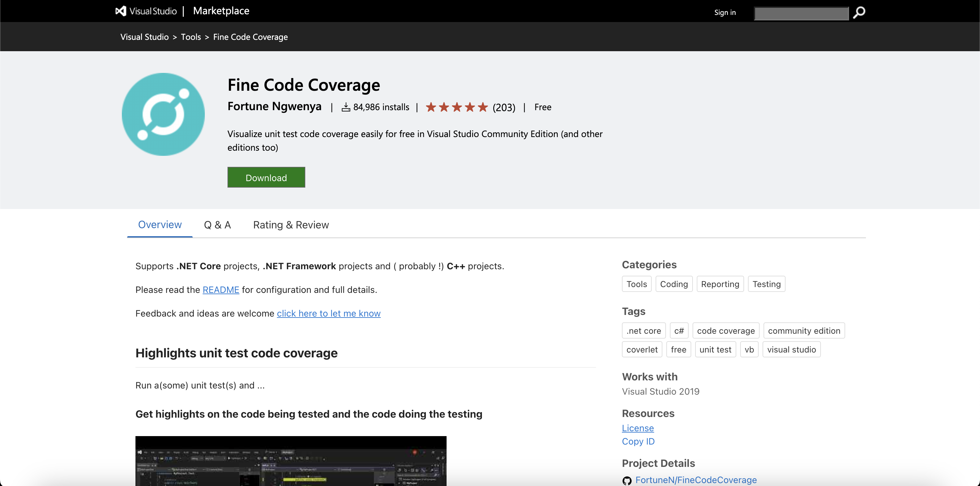980x486 pixels.
Task: Switch to the Overview tab
Action: point(160,225)
